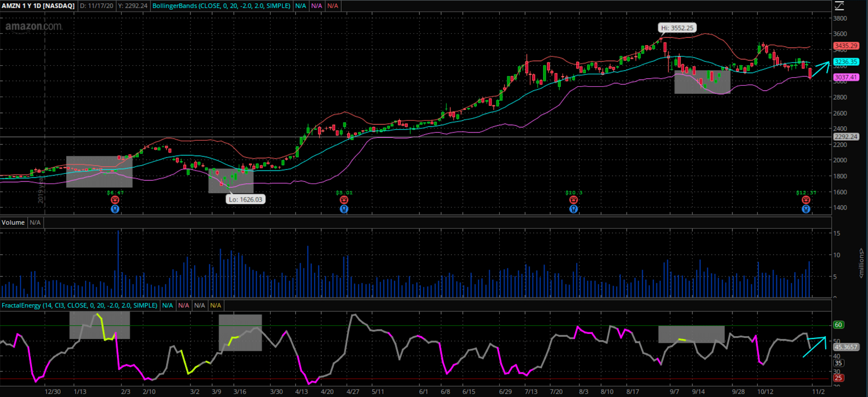The width and height of the screenshot is (868, 397).
Task: Select the AMZN 1 Y 1D [NASDAQ] chart title
Action: (39, 6)
